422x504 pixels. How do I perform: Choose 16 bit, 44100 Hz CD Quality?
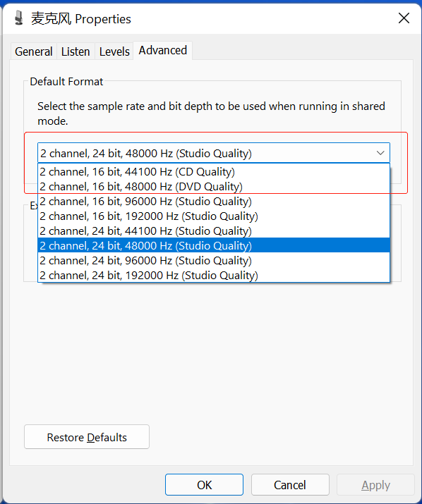(x=214, y=172)
